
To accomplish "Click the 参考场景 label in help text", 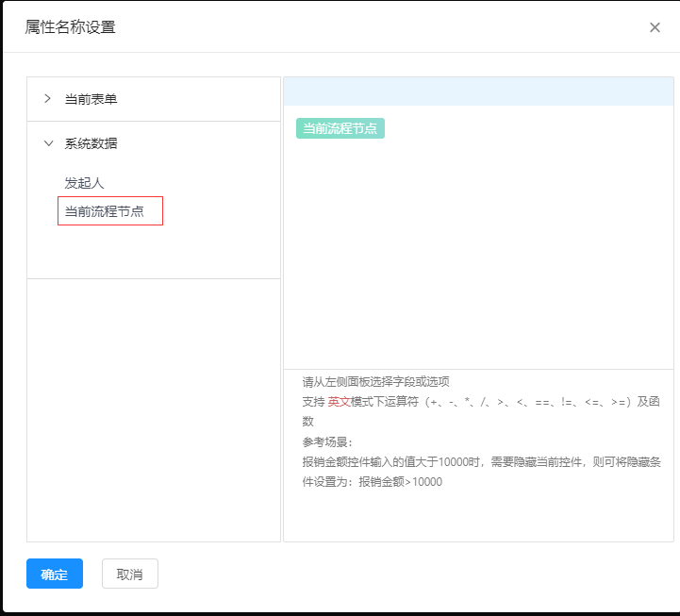I will (326, 441).
